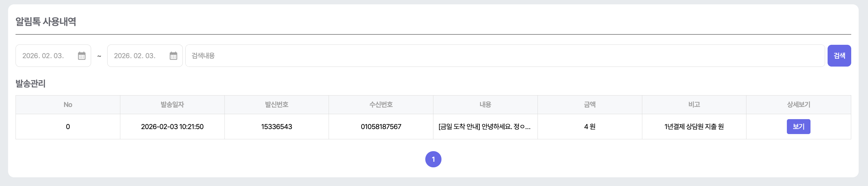Image resolution: width=868 pixels, height=186 pixels.
Task: Click the recipient number 01058187567
Action: (381, 127)
